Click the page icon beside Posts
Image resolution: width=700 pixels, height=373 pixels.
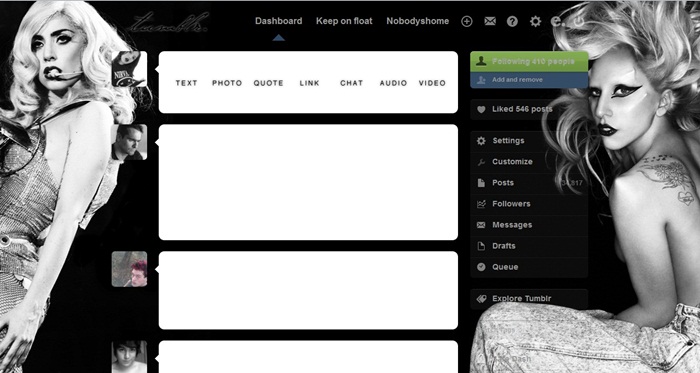[481, 183]
